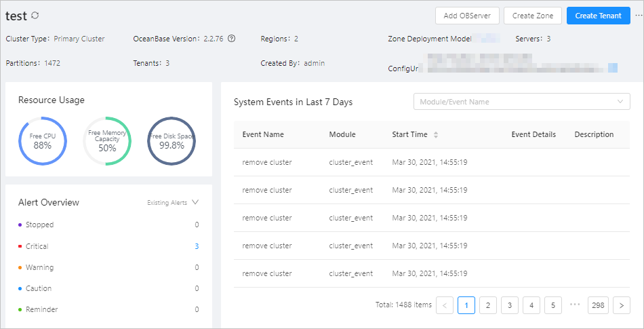Select events page 1
This screenshot has height=329, width=644.
click(466, 305)
